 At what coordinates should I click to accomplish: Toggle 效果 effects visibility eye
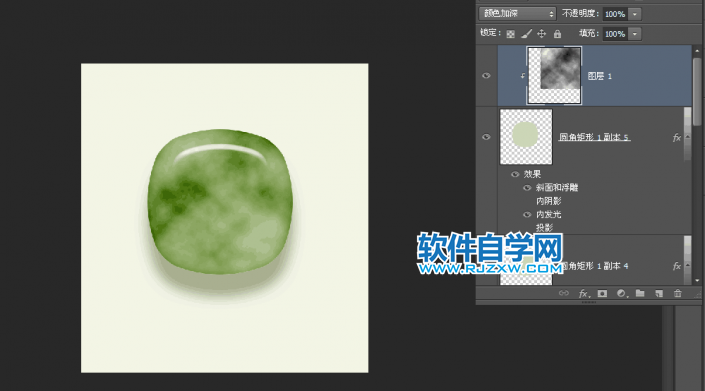click(515, 174)
